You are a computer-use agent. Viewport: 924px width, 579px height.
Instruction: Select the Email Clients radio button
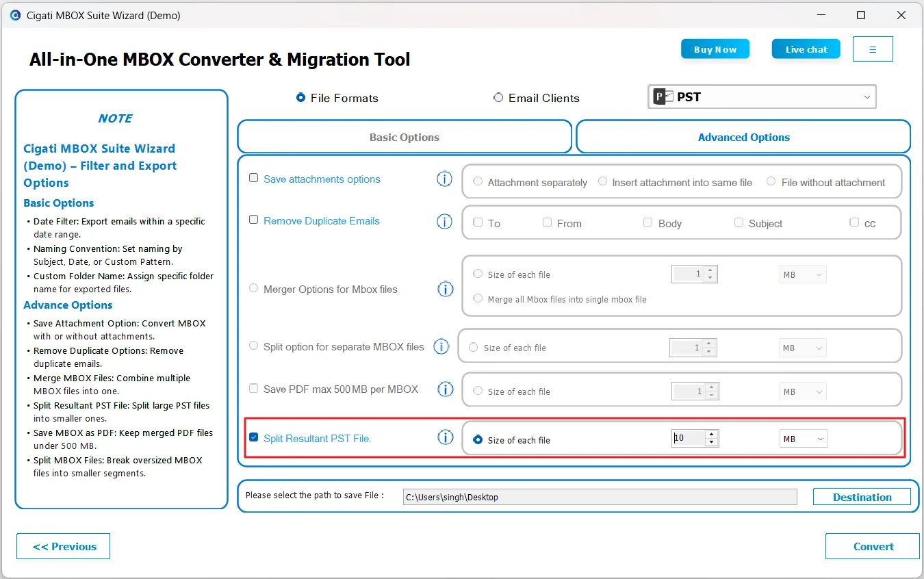click(498, 98)
